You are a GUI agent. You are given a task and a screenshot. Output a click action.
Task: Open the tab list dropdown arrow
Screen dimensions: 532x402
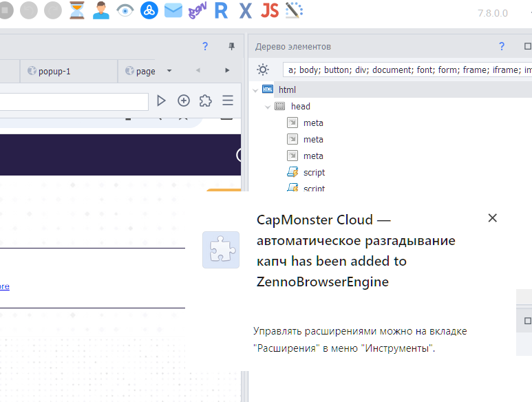169,71
